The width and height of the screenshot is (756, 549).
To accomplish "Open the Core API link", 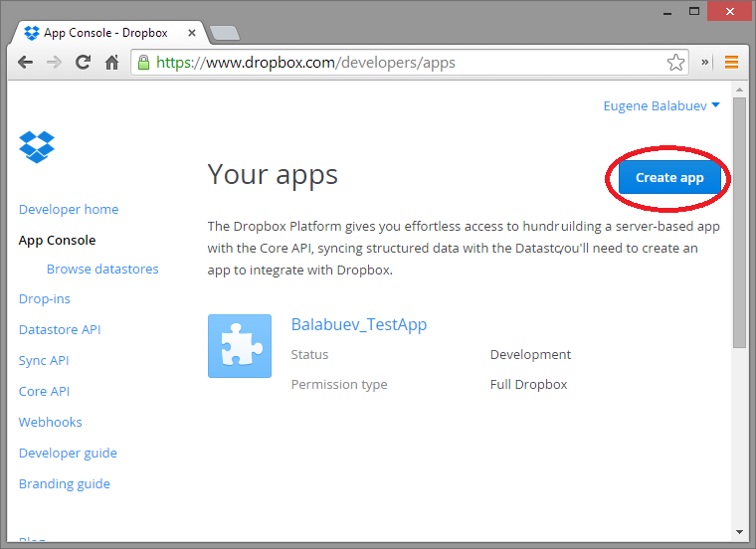I will click(45, 392).
